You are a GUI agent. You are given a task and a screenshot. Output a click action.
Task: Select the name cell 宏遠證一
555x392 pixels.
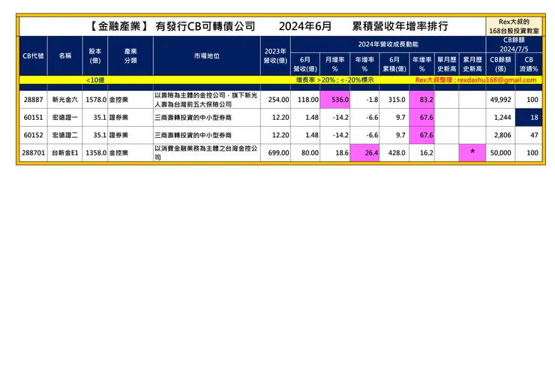(x=64, y=118)
